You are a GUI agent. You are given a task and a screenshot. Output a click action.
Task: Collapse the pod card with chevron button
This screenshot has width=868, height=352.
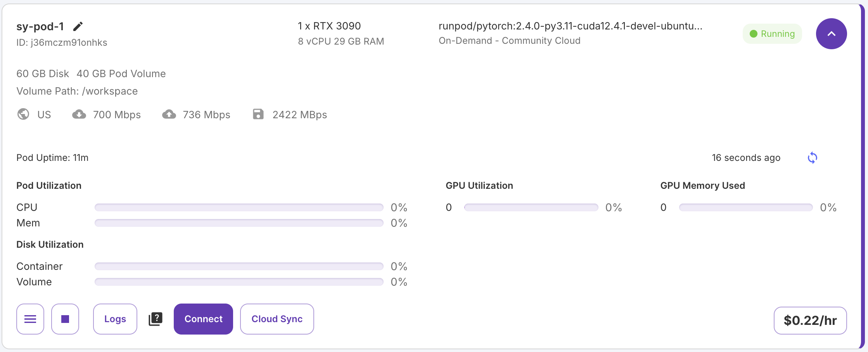[831, 34]
